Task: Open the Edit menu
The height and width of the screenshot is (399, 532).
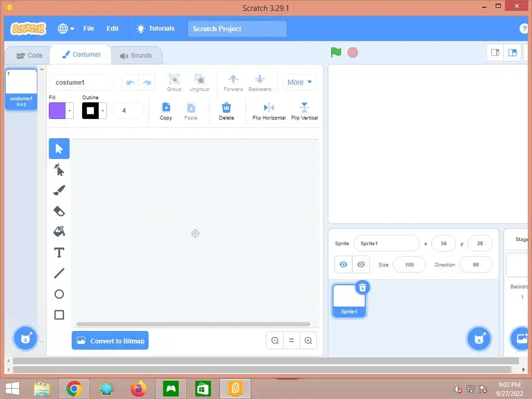Action: (x=112, y=29)
